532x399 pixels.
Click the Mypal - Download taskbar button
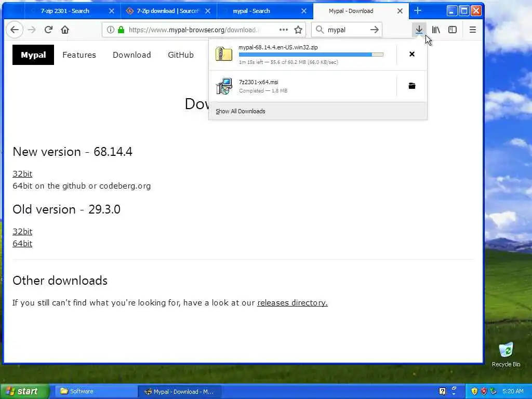[180, 392]
